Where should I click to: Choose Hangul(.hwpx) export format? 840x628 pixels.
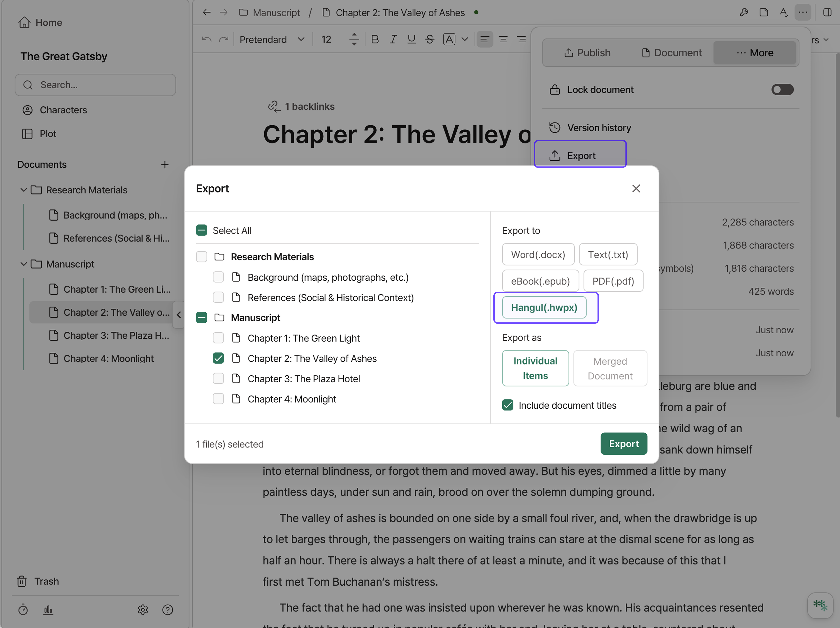click(x=544, y=307)
